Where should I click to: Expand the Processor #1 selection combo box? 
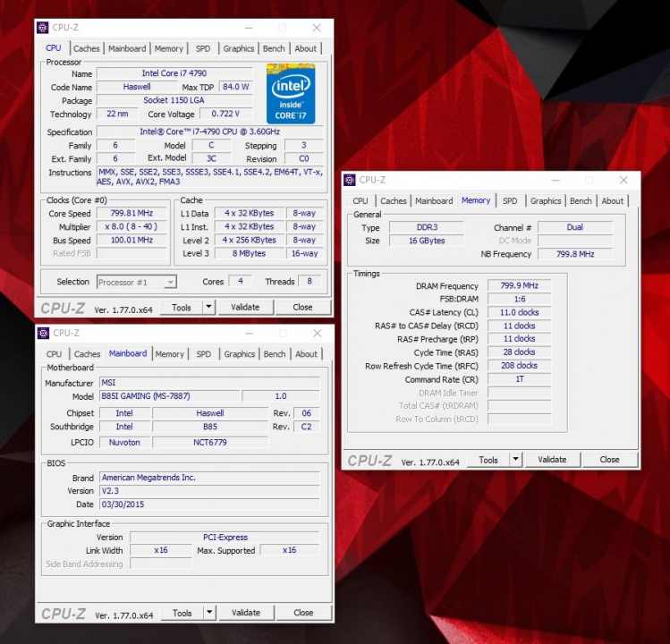[x=136, y=282]
